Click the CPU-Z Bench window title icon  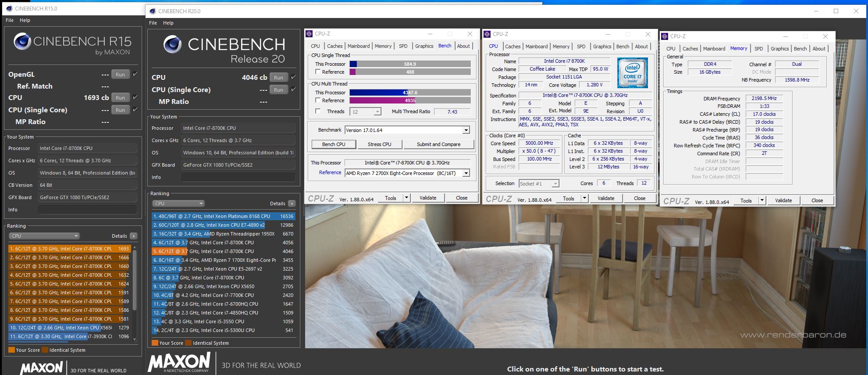pos(309,34)
